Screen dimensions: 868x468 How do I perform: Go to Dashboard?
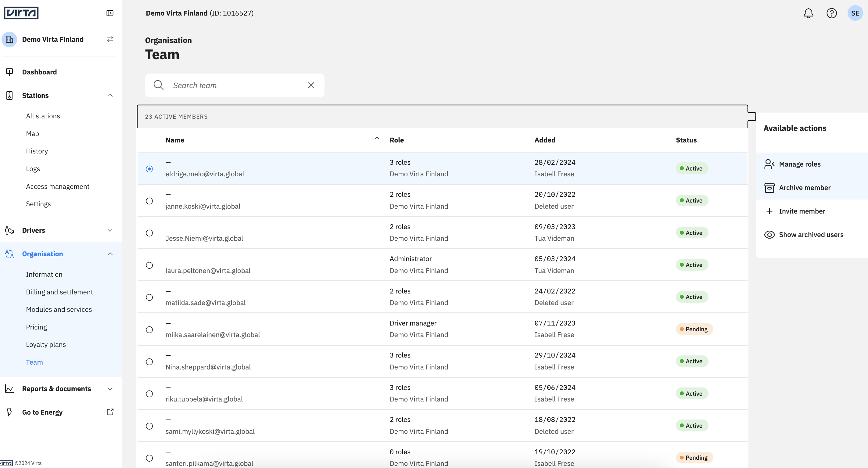point(39,72)
